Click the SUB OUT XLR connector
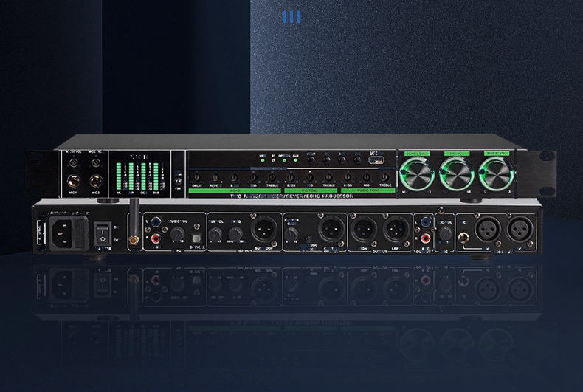 pyautogui.click(x=263, y=230)
